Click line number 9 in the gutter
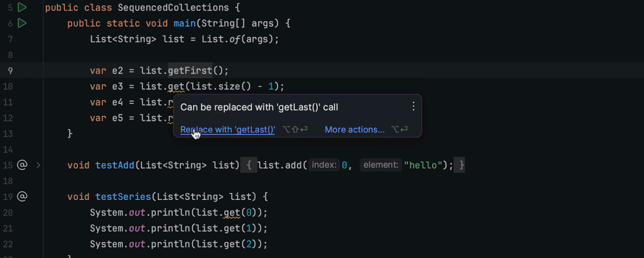The width and height of the screenshot is (644, 258). coord(10,71)
